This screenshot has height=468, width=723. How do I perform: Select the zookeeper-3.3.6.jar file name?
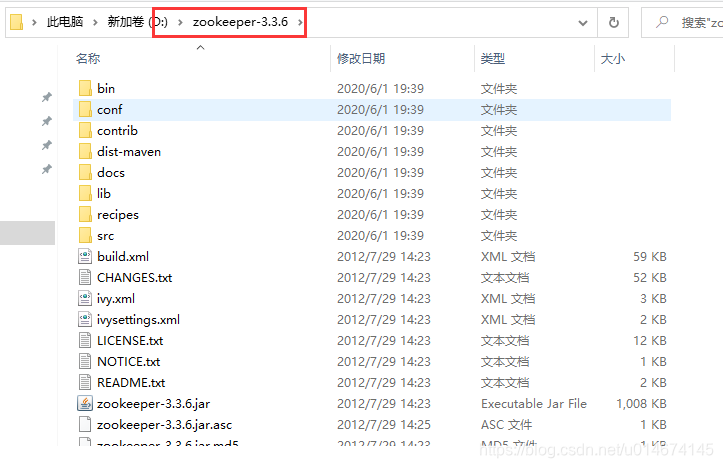coord(154,404)
